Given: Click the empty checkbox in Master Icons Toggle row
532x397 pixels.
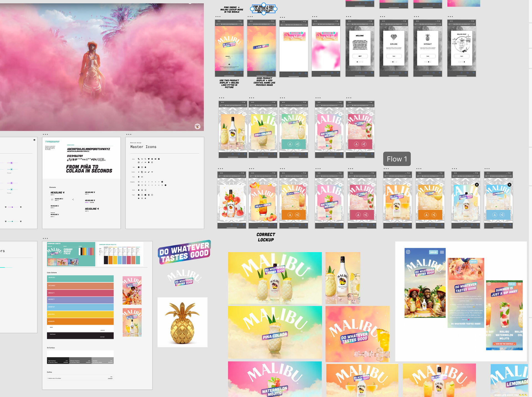Looking at the screenshot, I should point(142,195).
